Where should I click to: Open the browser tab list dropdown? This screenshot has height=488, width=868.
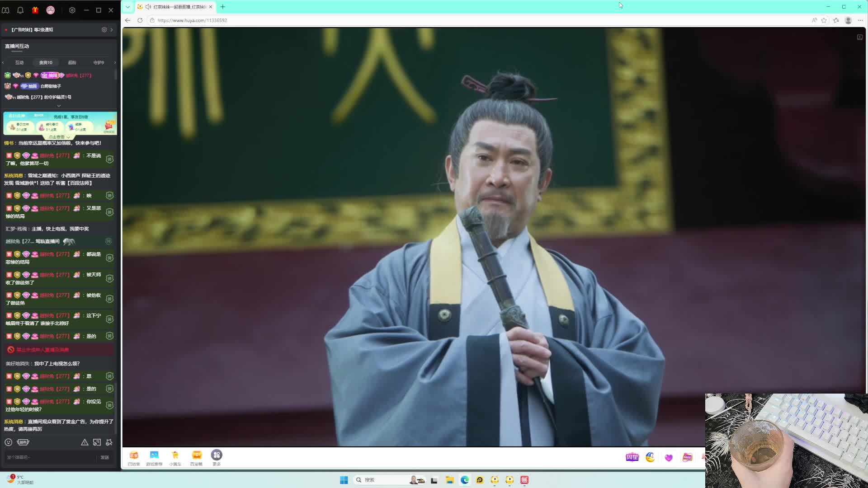point(128,7)
